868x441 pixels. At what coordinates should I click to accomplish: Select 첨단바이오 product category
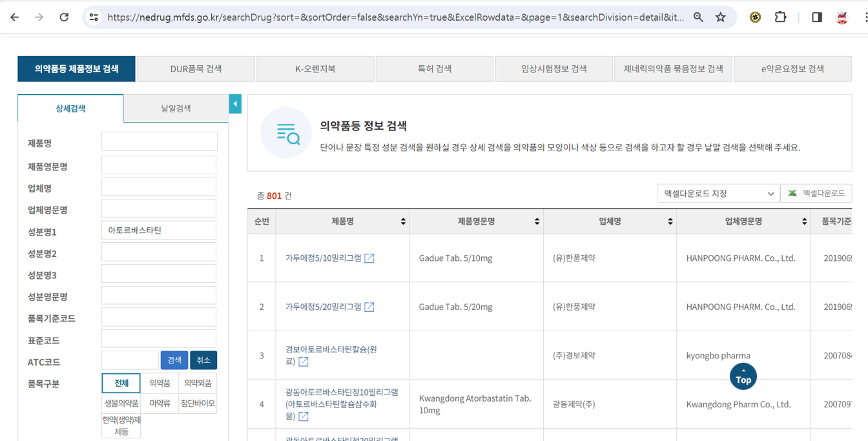(198, 403)
